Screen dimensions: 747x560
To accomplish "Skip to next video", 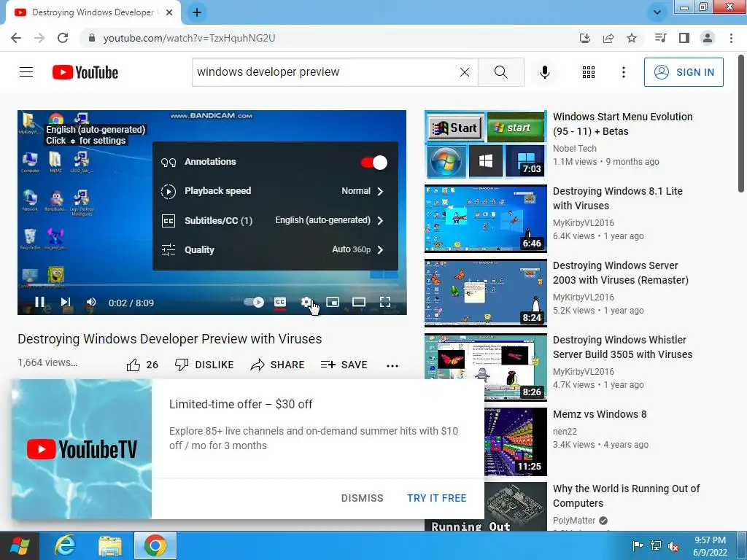I will tap(65, 303).
